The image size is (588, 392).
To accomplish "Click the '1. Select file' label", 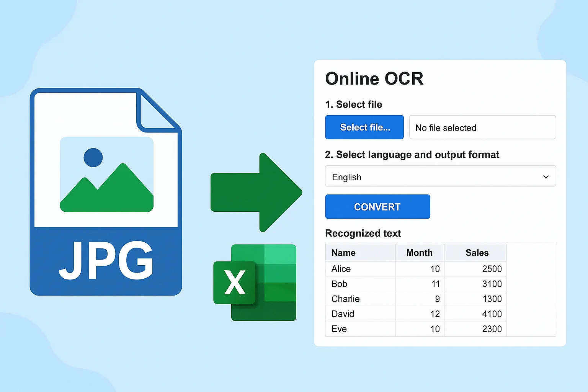I will [x=353, y=105].
